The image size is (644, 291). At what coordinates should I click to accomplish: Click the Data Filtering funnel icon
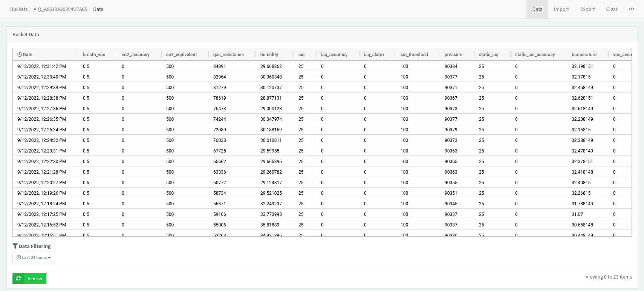click(15, 246)
